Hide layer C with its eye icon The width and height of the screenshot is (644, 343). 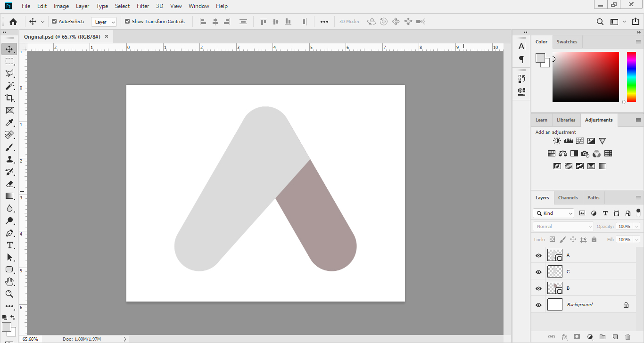(538, 272)
